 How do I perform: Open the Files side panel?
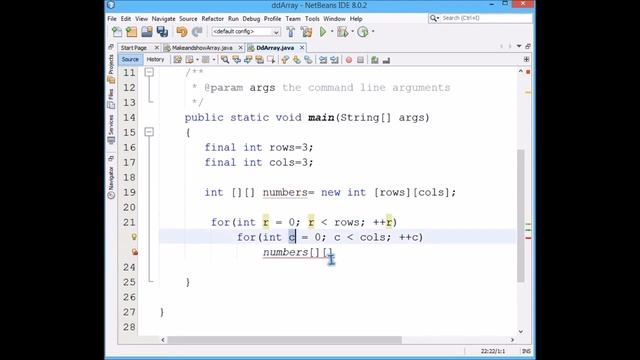[111, 99]
